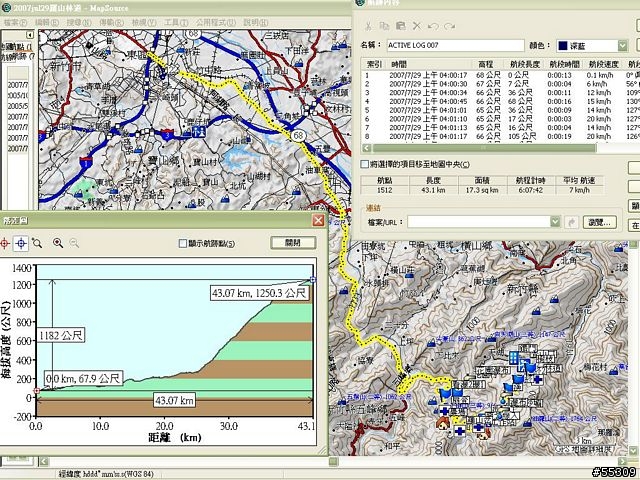Select track point row 6 at 04:01:10
This screenshot has height=480, width=640.
click(x=500, y=119)
